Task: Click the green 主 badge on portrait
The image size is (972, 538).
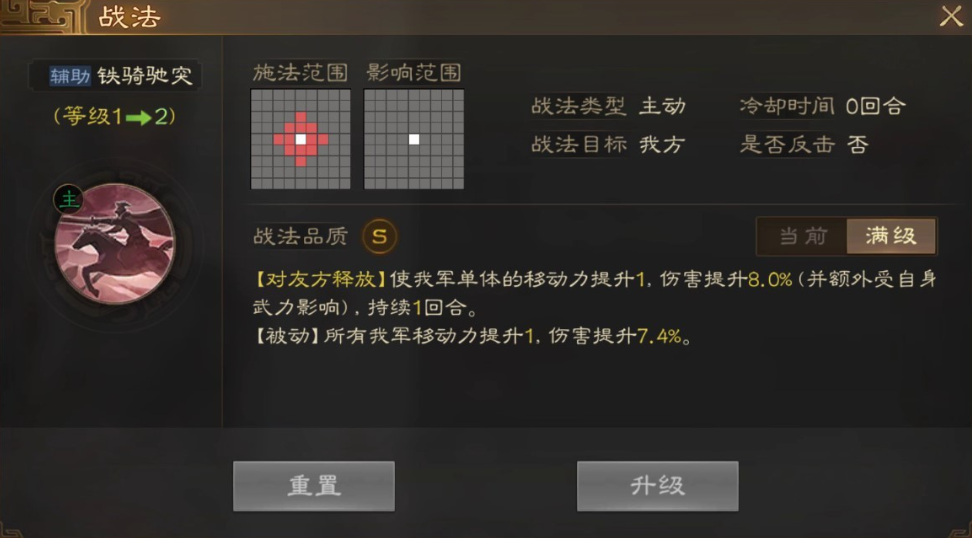Action: point(68,200)
